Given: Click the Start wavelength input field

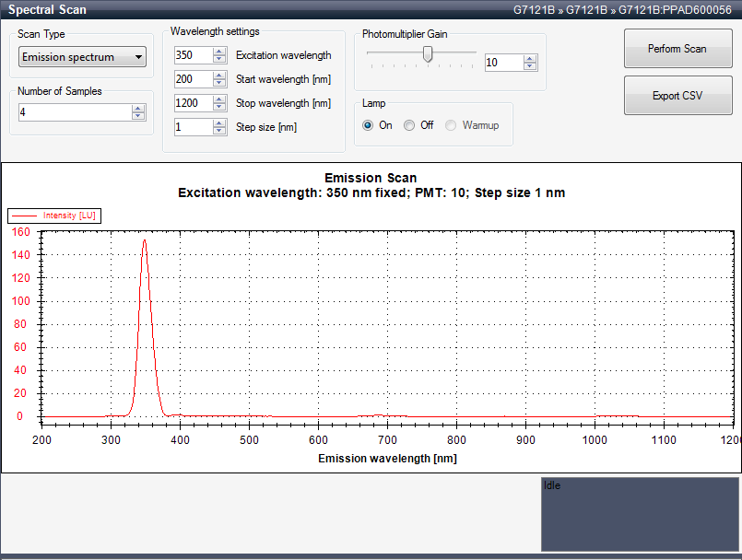Looking at the screenshot, I should click(x=193, y=79).
